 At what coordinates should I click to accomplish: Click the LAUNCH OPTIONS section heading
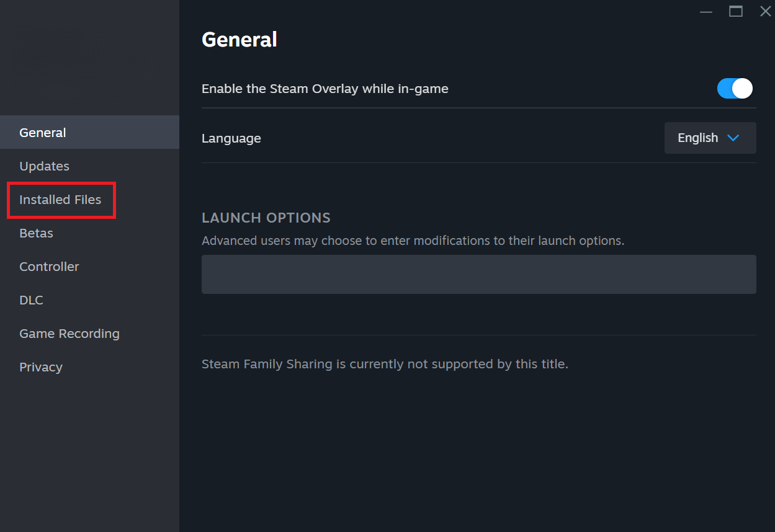[x=266, y=218]
